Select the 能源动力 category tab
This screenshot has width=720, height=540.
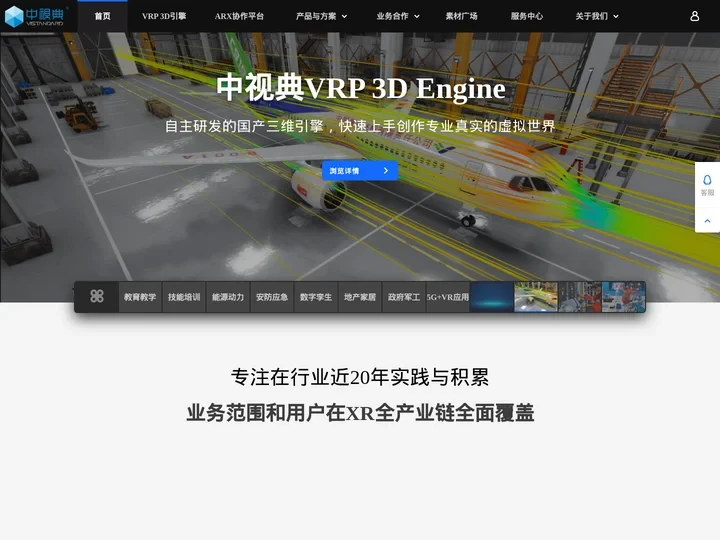[x=228, y=297]
